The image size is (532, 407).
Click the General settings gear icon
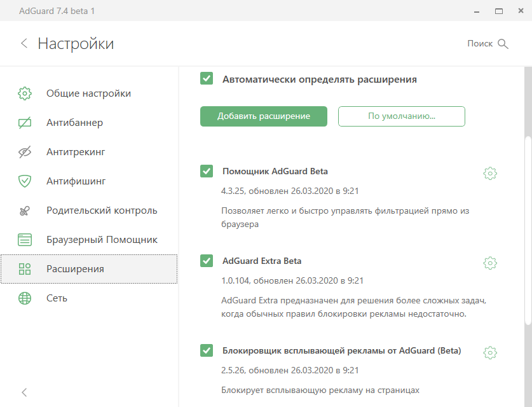25,93
